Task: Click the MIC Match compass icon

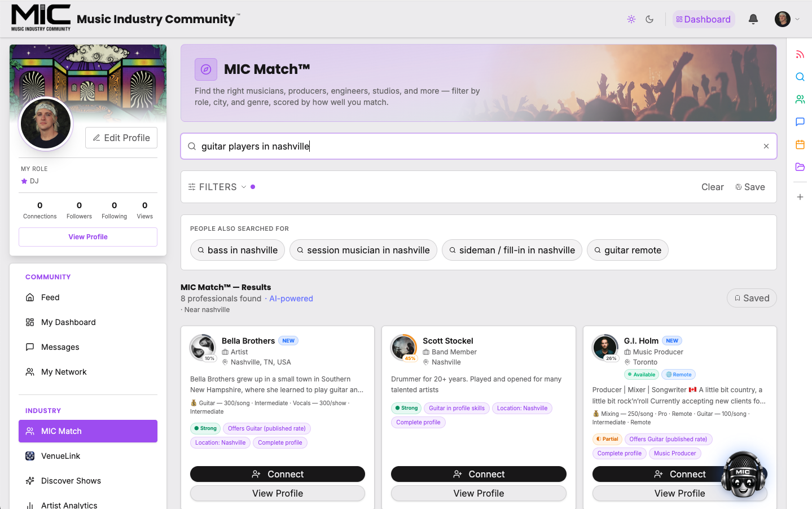Action: point(206,69)
